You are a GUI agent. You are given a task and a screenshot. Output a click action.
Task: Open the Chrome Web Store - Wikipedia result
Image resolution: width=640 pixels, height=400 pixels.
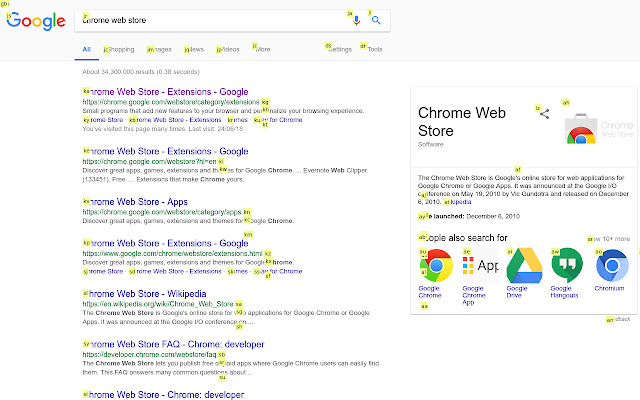click(x=144, y=294)
